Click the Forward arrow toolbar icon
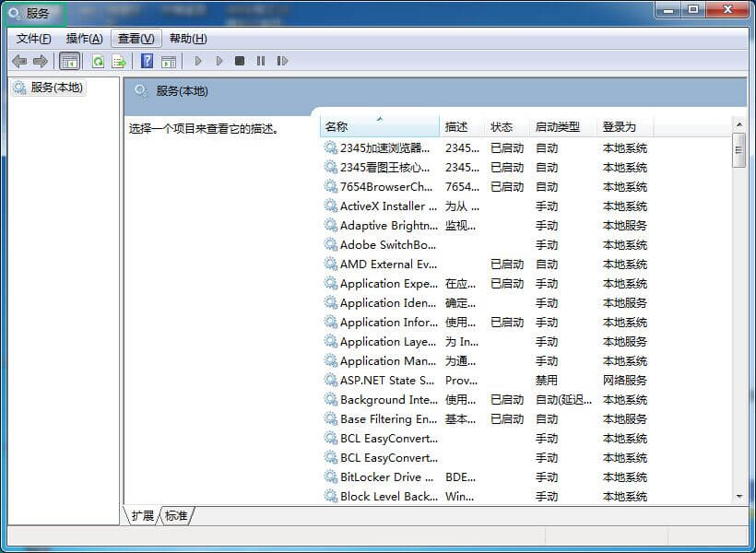 [40, 62]
